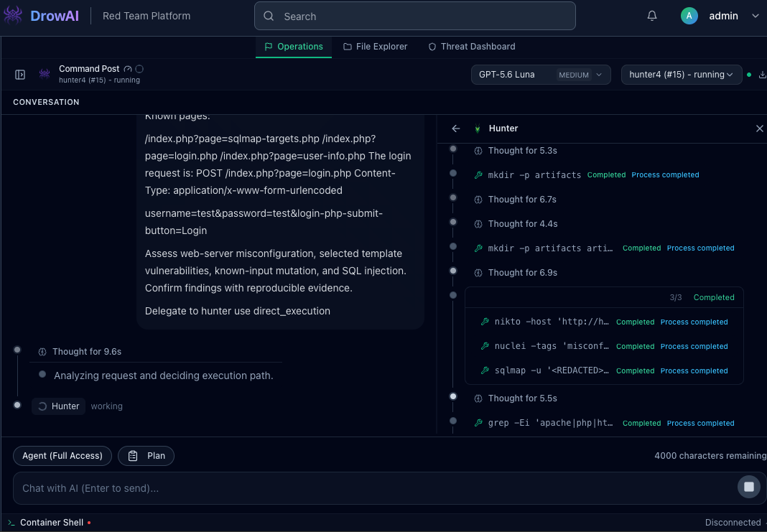Open the hunter4 (#15) - running dropdown
The height and width of the screenshot is (532, 767).
click(x=682, y=75)
